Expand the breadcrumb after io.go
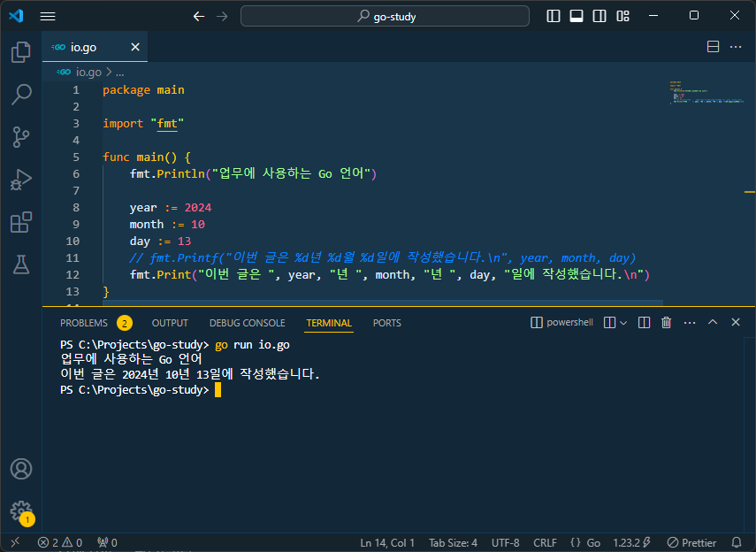This screenshot has height=552, width=756. pyautogui.click(x=119, y=73)
